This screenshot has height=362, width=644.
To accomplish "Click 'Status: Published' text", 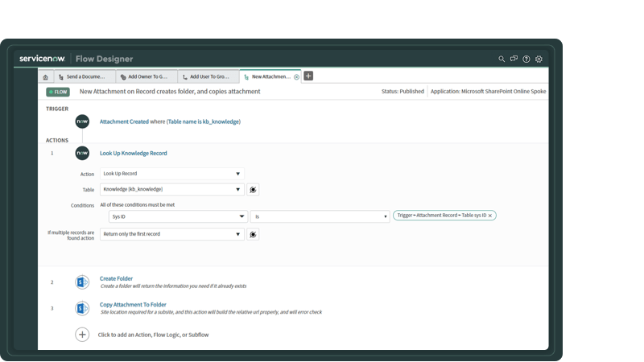I will pyautogui.click(x=402, y=92).
